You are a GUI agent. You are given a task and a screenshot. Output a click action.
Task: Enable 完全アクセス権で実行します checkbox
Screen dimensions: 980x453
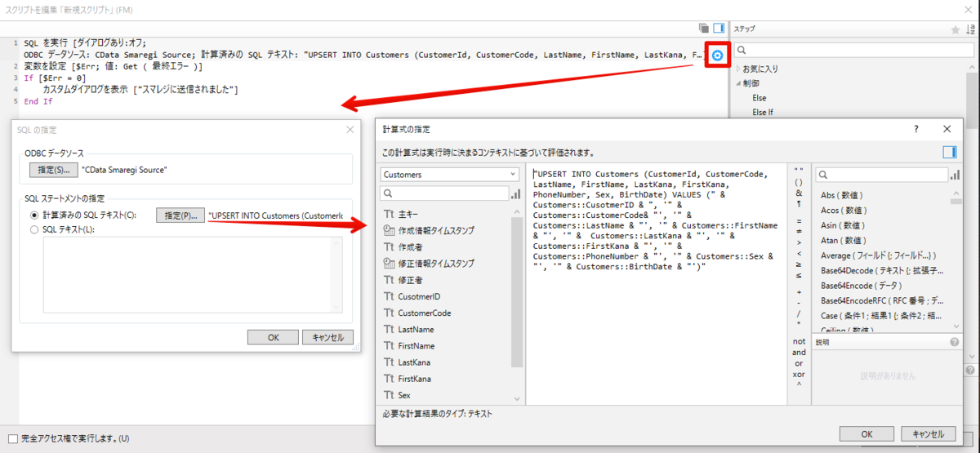pos(12,438)
